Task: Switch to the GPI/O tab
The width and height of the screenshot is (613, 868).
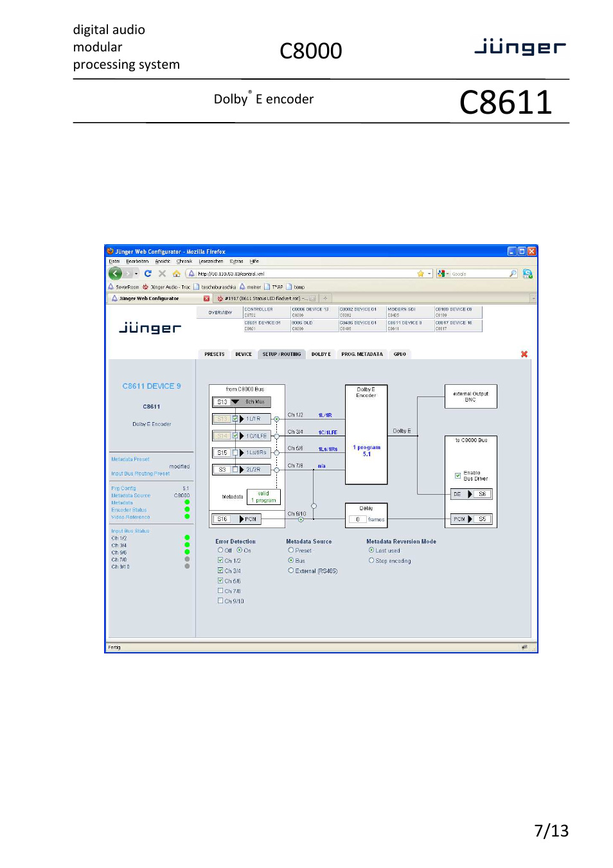Action: tap(400, 354)
